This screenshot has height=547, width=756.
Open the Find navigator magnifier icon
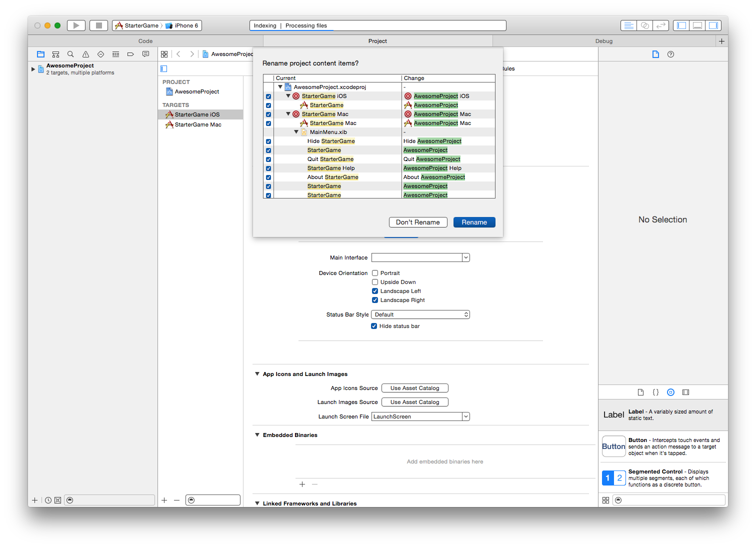point(70,54)
